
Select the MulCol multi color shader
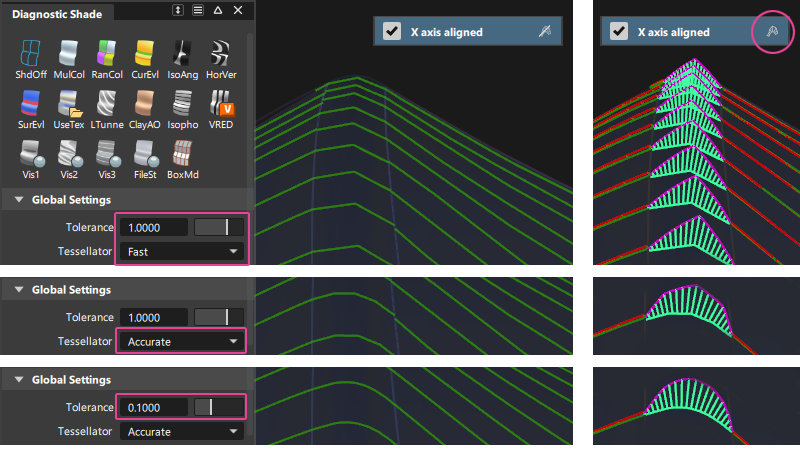pos(68,59)
